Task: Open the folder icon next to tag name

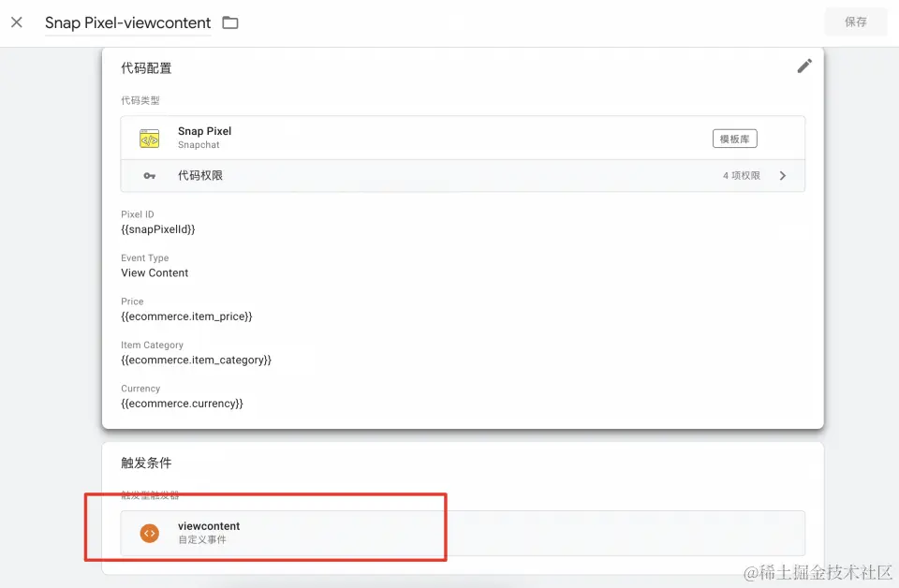Action: tap(230, 22)
